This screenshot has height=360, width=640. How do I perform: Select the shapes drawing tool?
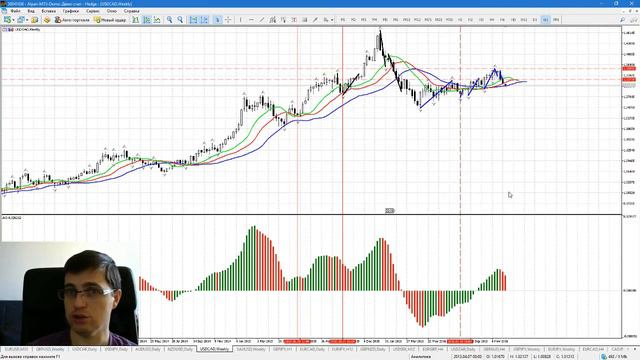pyautogui.click(x=304, y=20)
